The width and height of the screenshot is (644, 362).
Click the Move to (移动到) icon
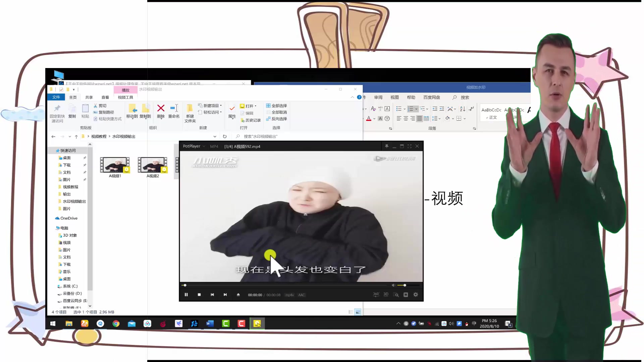click(132, 111)
